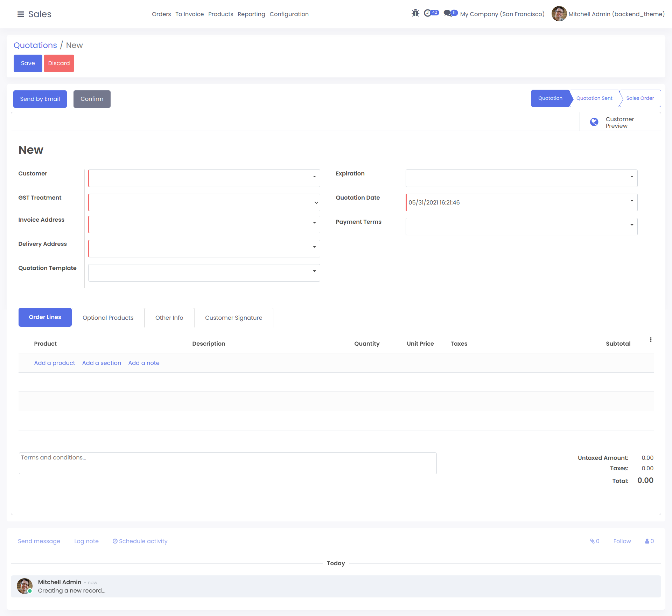Viewport: 672px width, 616px height.
Task: Click the debug bug icon
Action: click(x=415, y=13)
